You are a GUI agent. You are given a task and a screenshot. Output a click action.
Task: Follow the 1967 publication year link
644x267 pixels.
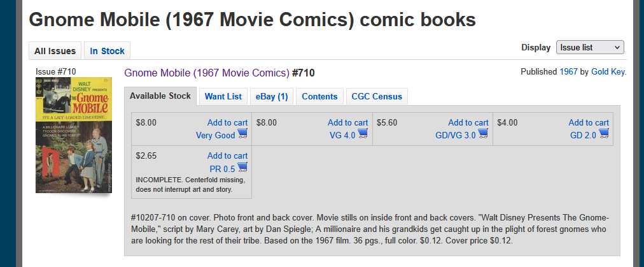click(x=568, y=71)
